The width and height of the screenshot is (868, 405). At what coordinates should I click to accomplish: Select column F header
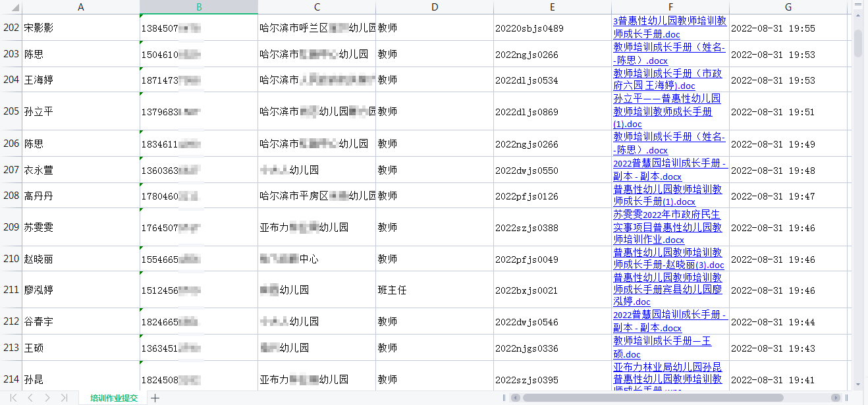670,7
